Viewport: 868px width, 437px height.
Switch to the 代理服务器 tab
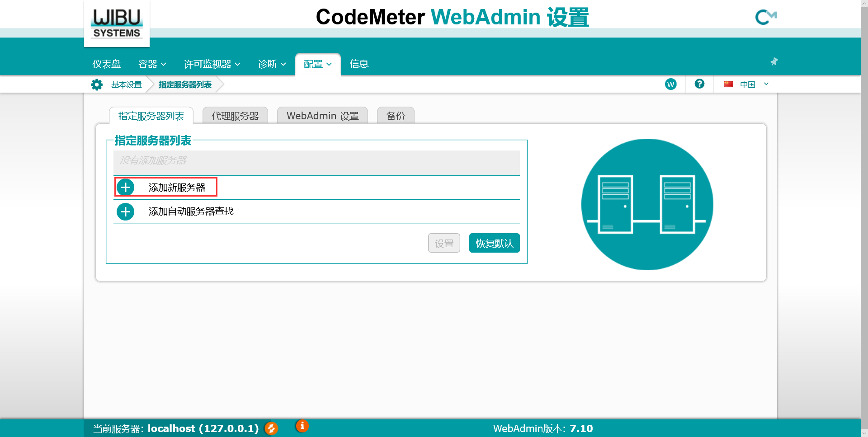click(x=235, y=116)
